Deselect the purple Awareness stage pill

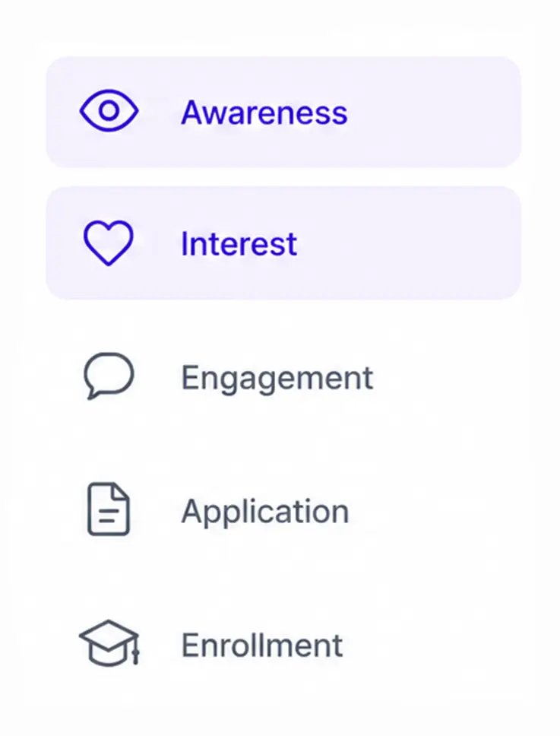click(x=283, y=113)
